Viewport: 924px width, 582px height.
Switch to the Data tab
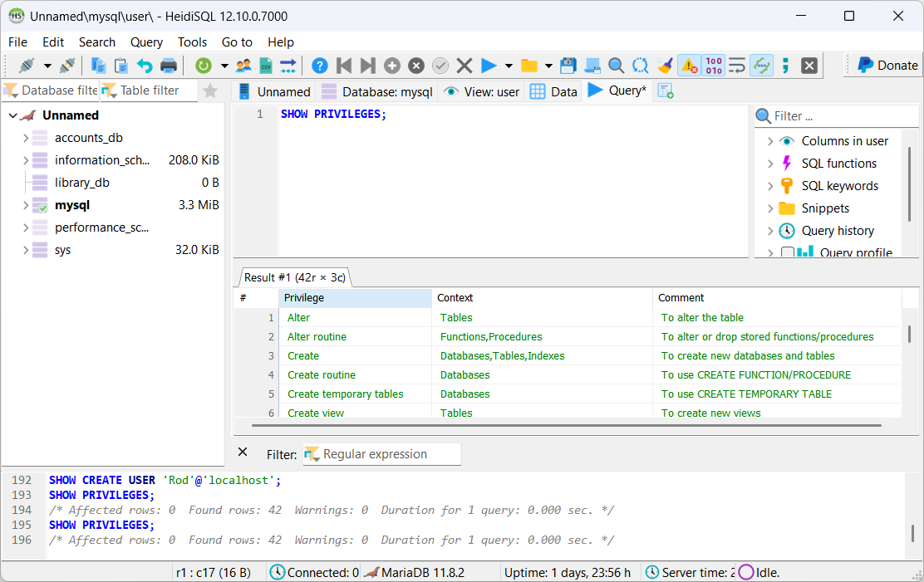(x=554, y=91)
